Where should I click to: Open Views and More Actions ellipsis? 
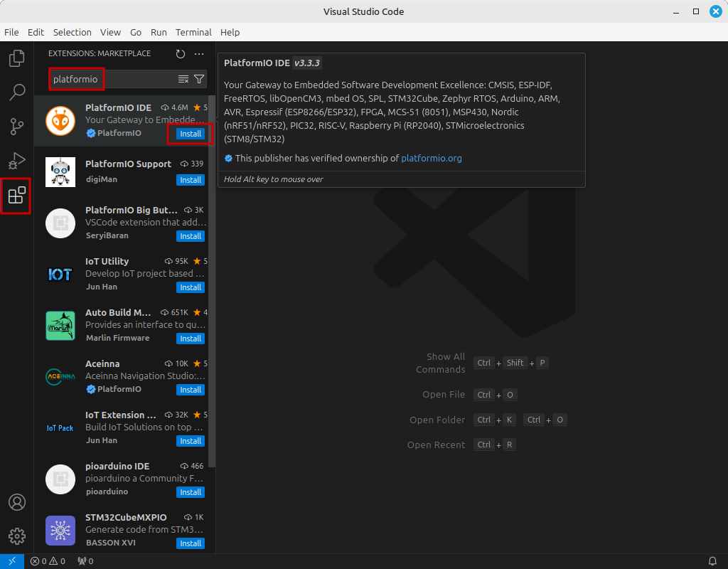point(199,54)
